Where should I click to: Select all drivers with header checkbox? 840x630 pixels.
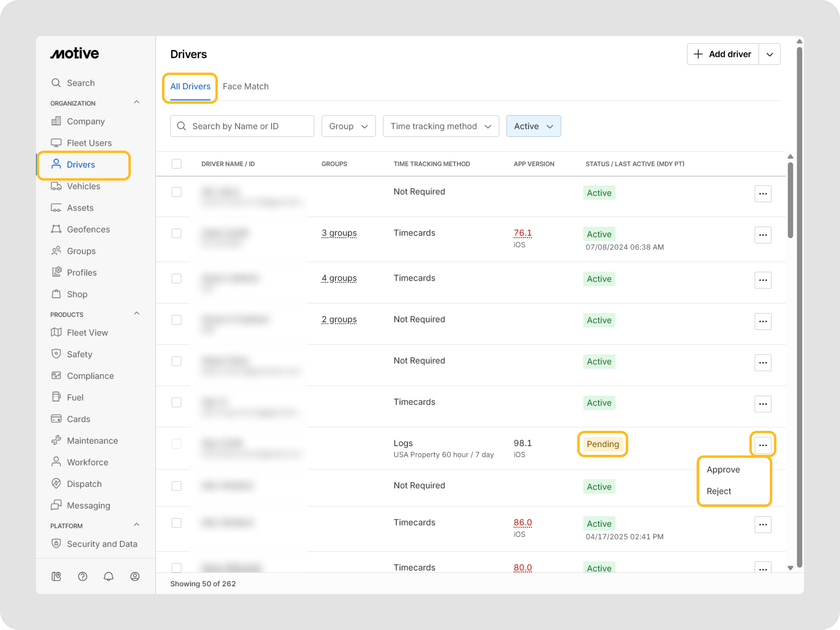177,164
